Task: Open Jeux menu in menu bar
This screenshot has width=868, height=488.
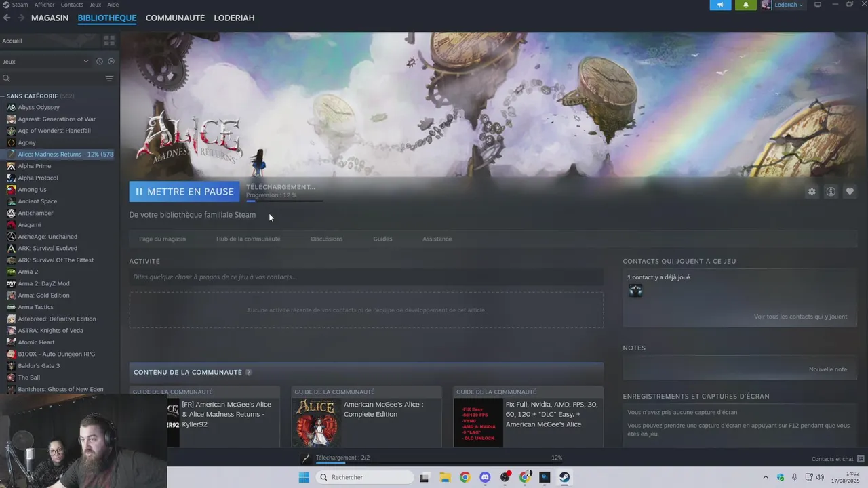Action: (x=96, y=5)
